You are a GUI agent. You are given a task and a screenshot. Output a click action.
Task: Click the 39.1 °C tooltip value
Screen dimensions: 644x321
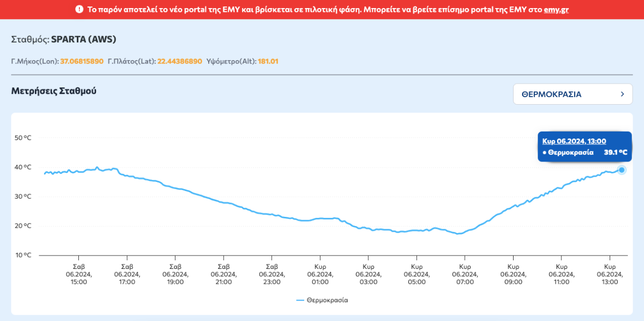(616, 152)
